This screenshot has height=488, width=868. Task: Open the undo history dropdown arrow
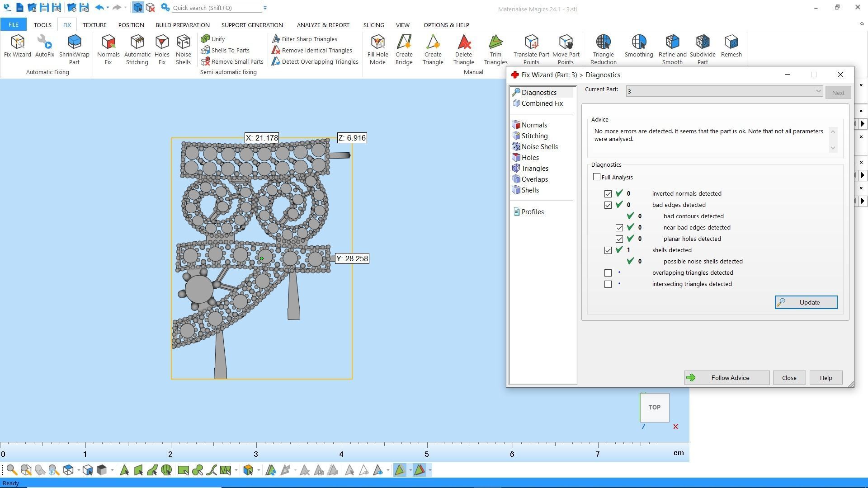(108, 8)
